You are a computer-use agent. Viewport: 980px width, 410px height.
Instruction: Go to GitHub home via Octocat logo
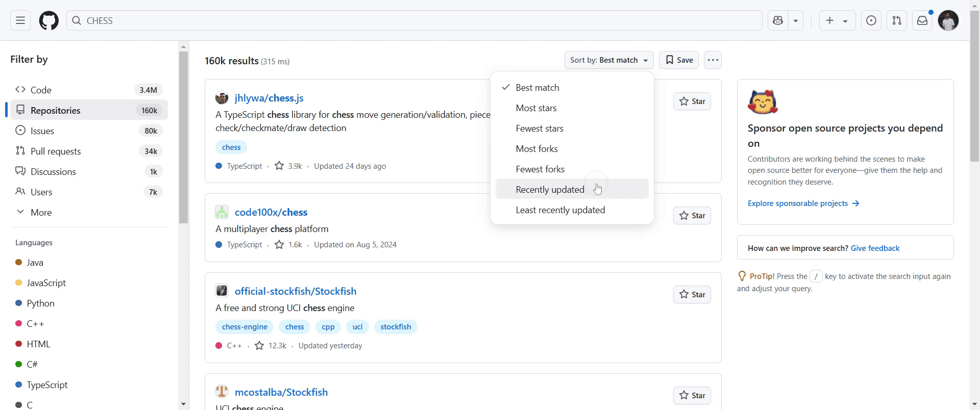pyautogui.click(x=49, y=20)
